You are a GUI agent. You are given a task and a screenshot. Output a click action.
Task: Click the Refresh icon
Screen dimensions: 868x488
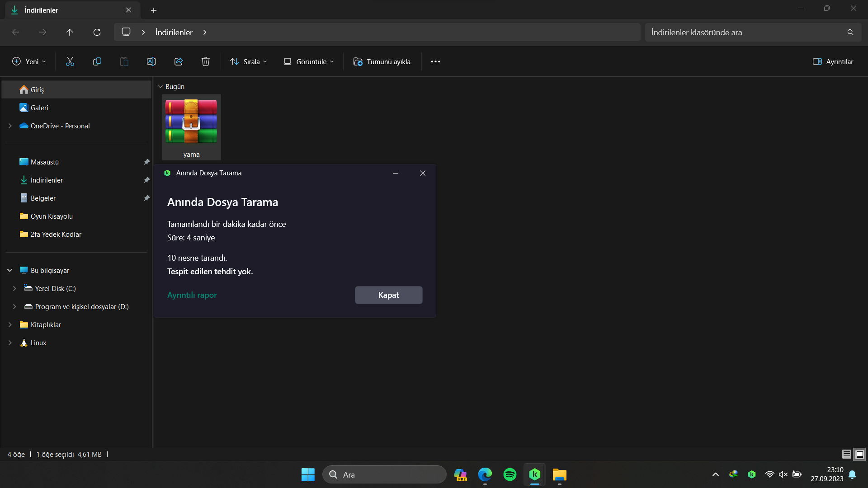pyautogui.click(x=97, y=32)
